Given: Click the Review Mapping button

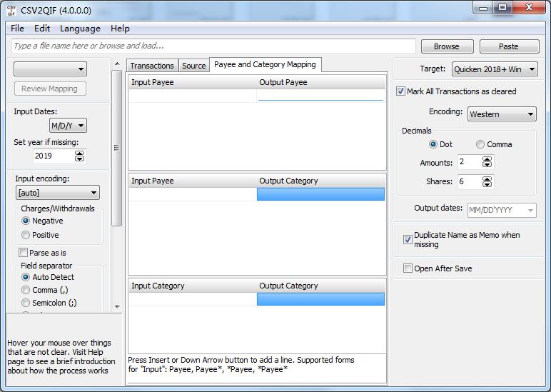Looking at the screenshot, I should pos(50,89).
